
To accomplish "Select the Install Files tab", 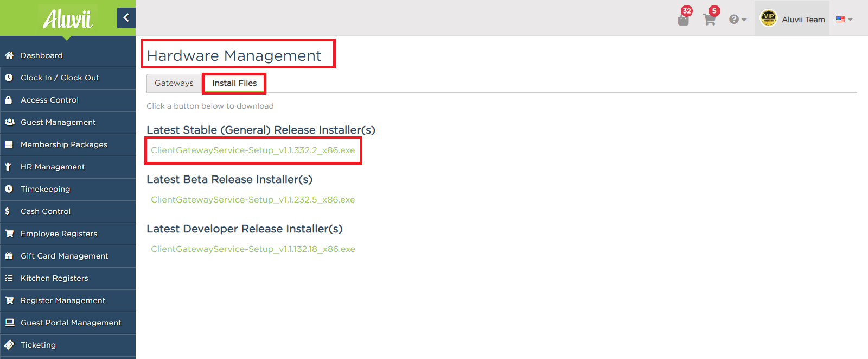I will [x=234, y=83].
